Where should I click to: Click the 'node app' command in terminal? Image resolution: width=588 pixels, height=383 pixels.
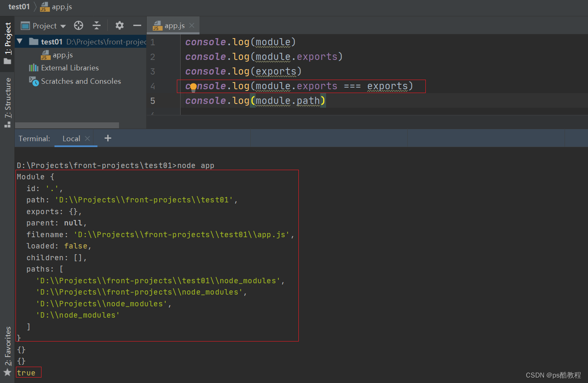(x=196, y=166)
